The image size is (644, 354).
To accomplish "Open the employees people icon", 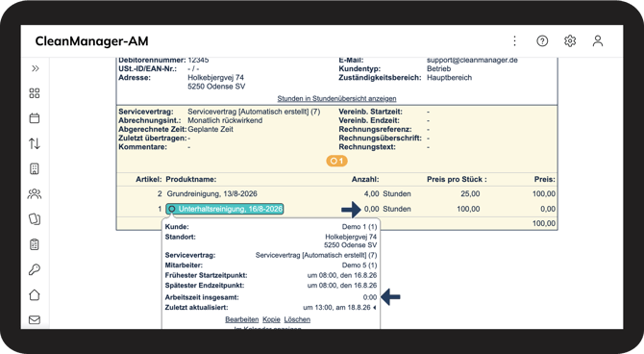I will (x=35, y=193).
